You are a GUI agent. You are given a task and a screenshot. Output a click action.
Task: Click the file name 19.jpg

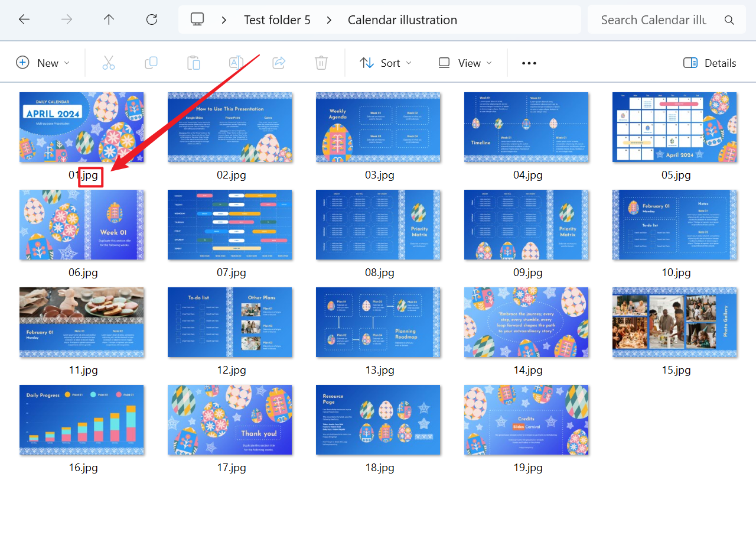527,468
